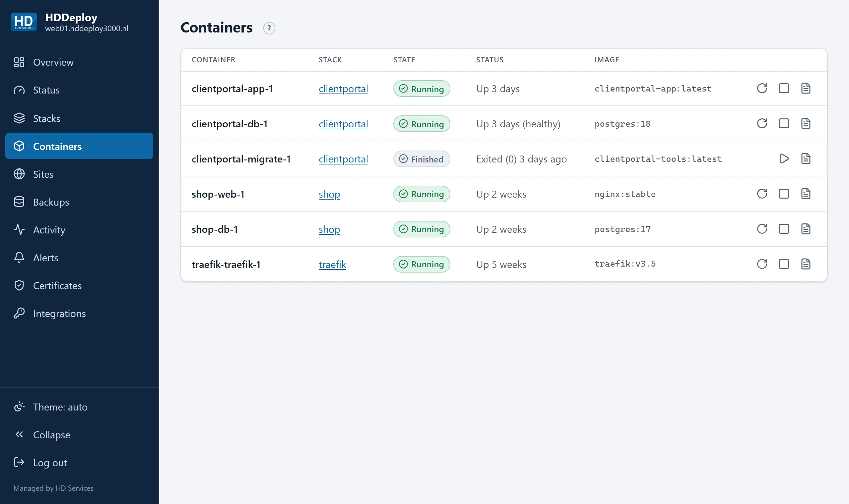View traefik-traefik-1 logs

point(806,264)
